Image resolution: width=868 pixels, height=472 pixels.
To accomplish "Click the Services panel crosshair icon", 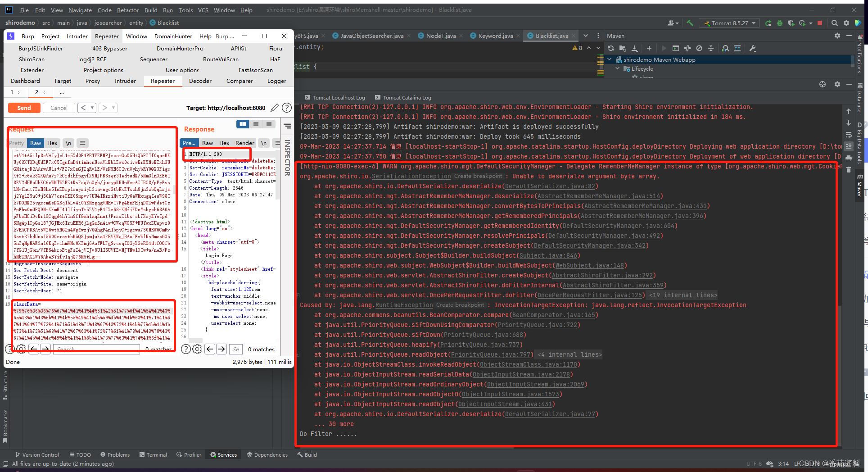I will tap(823, 84).
